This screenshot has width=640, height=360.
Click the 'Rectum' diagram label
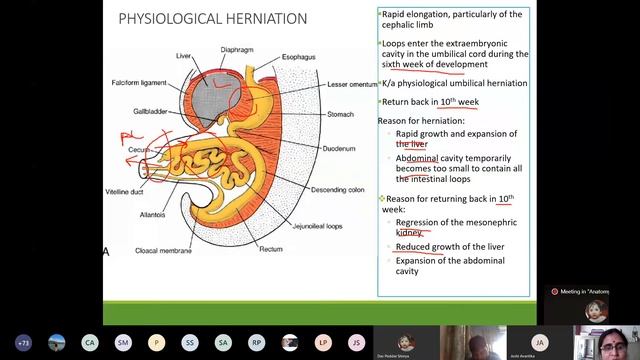(x=271, y=249)
